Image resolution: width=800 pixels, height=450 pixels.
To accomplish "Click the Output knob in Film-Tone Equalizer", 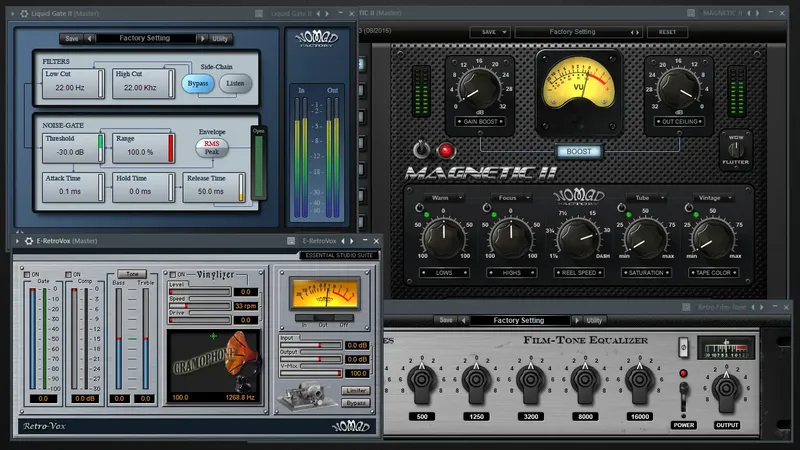I will [x=727, y=390].
